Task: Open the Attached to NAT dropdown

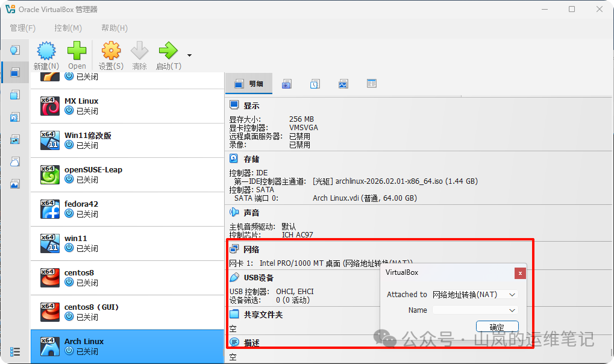Action: (x=475, y=294)
